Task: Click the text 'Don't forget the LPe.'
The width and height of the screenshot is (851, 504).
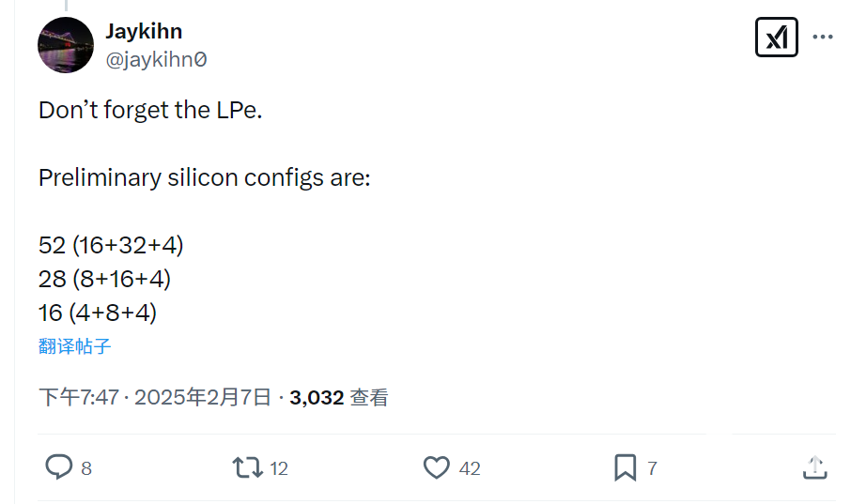Action: point(150,110)
